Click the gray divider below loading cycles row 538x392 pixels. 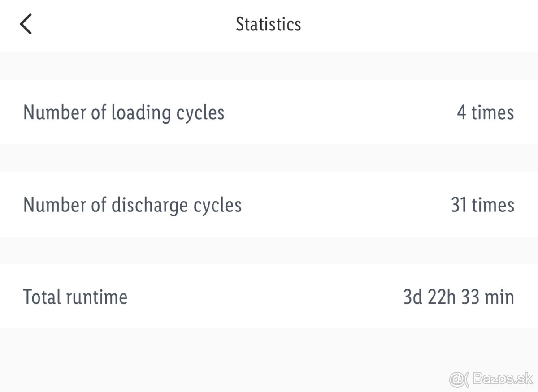pos(269,158)
